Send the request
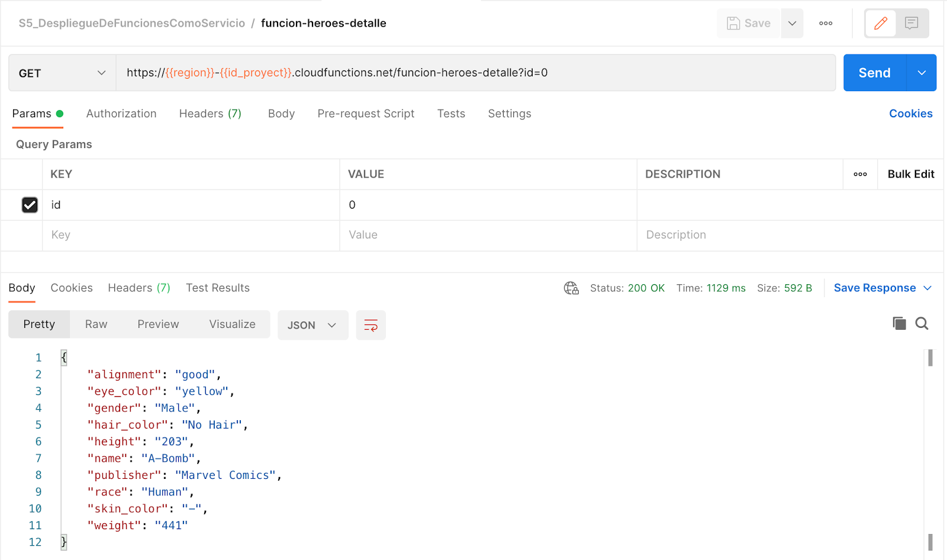This screenshot has width=947, height=560. (875, 73)
